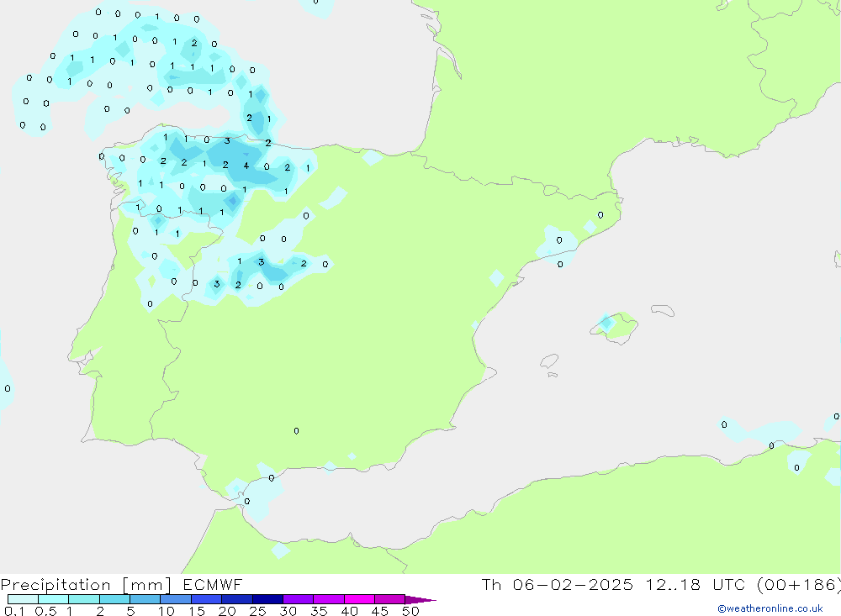Screen dimensions: 841x616
Task: Choose the 20 to 25 mm dark blue swatch
Action: pyautogui.click(x=237, y=599)
